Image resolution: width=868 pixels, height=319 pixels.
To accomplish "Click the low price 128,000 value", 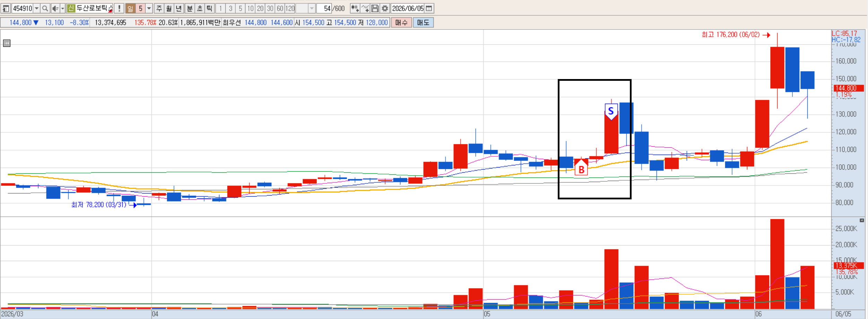I will (x=377, y=23).
